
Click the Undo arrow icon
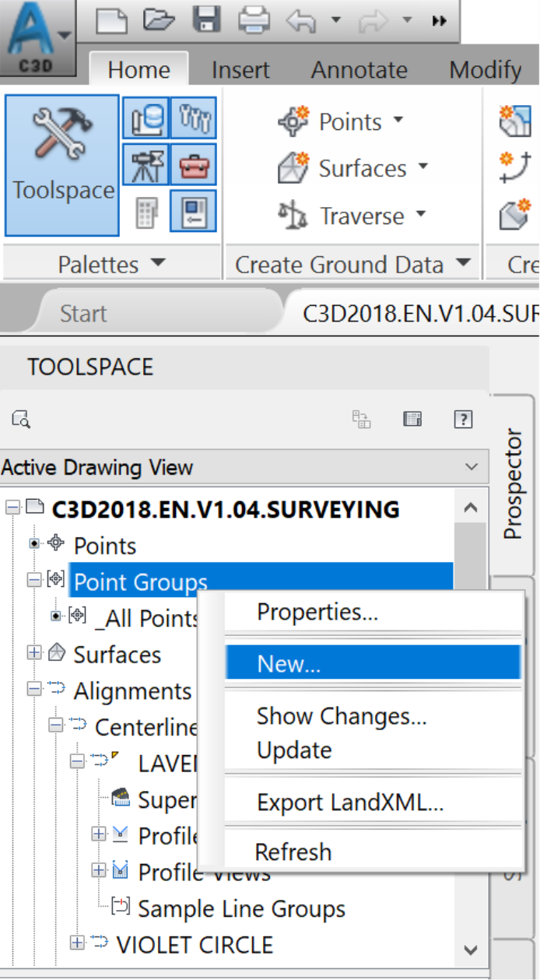pyautogui.click(x=300, y=20)
